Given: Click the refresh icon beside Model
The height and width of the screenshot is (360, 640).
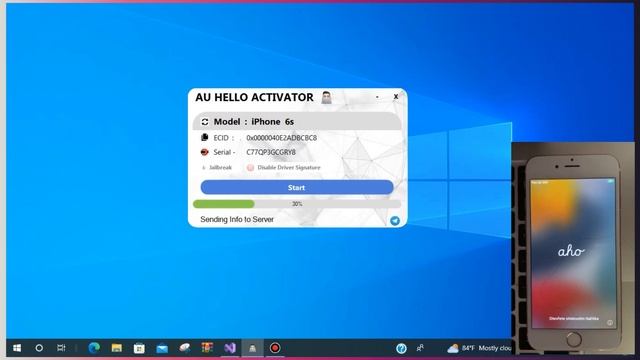Looking at the screenshot, I should (x=205, y=122).
